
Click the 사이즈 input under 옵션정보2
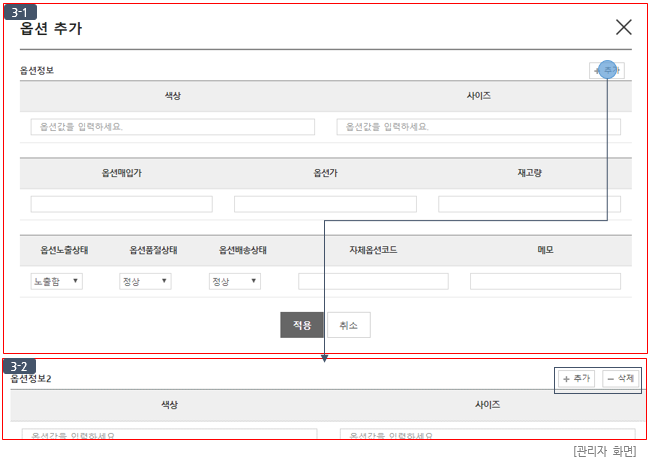click(482, 435)
